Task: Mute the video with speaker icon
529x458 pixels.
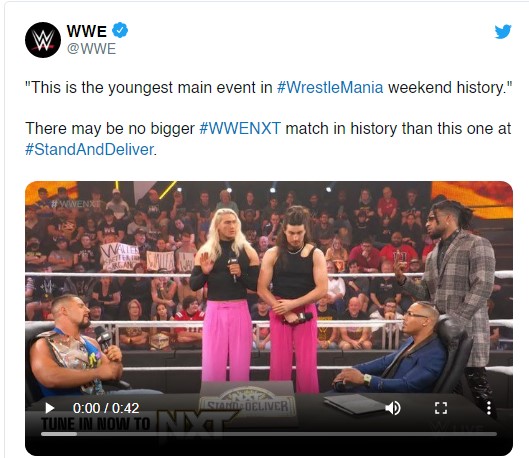Action: 393,408
